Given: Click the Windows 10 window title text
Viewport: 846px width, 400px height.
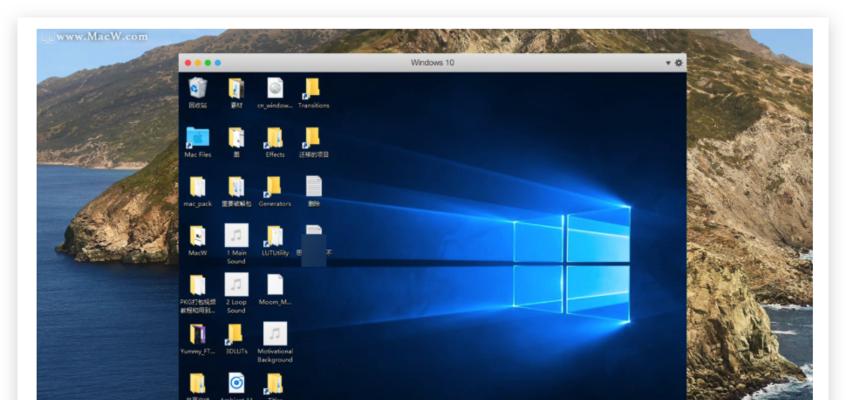Looking at the screenshot, I should click(x=432, y=63).
